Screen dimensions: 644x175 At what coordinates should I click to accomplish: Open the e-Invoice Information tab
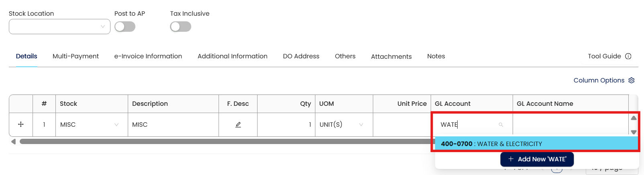(x=148, y=56)
